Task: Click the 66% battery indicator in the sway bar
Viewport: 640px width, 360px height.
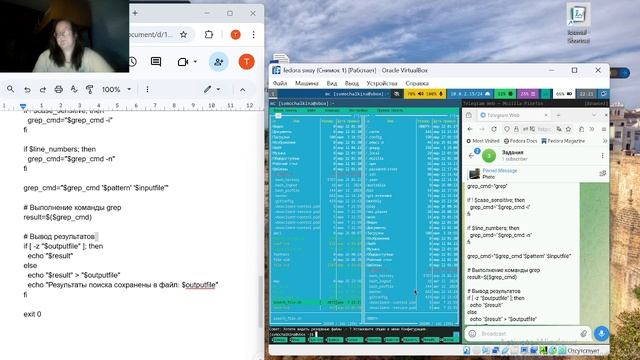Action: pyautogui.click(x=563, y=94)
